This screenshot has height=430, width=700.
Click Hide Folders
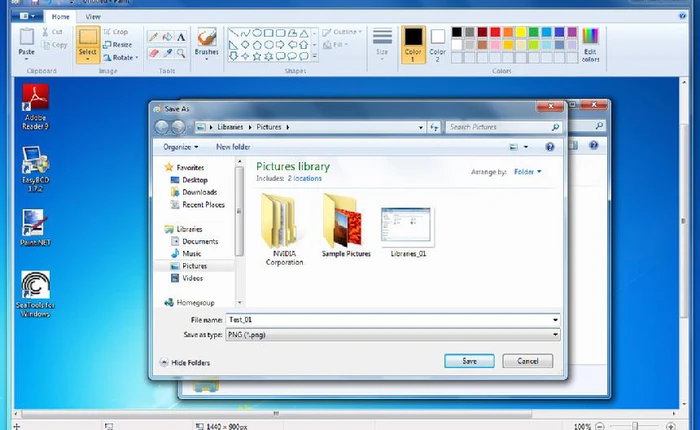185,362
